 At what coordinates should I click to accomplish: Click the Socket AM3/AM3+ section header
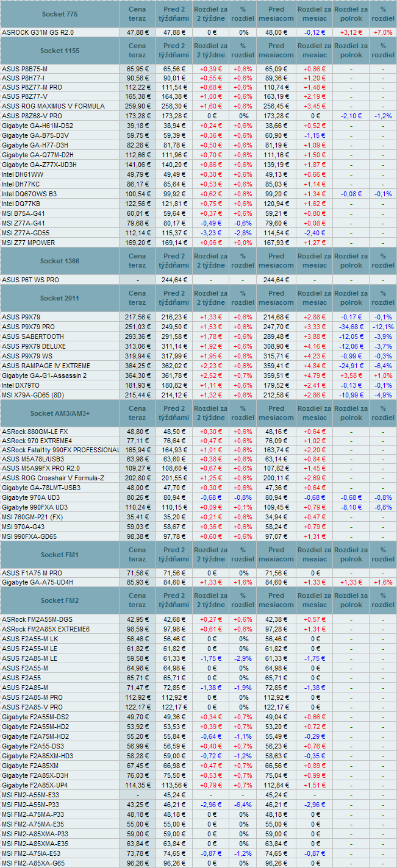(x=59, y=413)
